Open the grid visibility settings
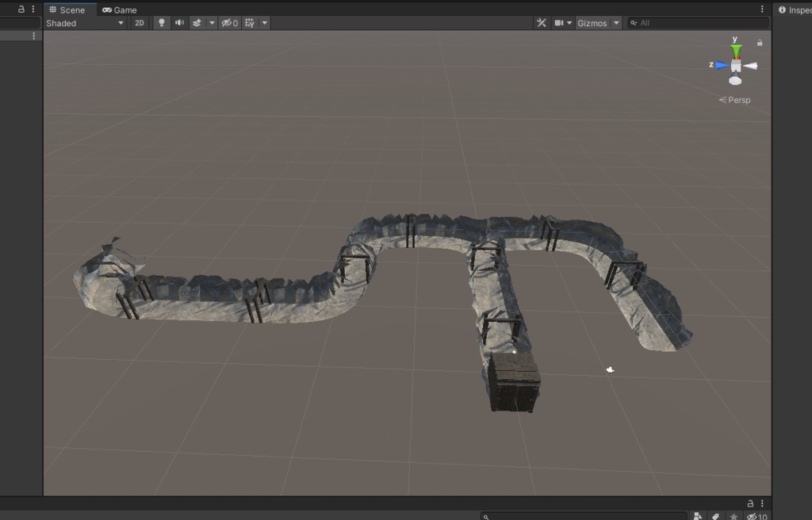Screen dimensions: 812x520 pos(264,22)
